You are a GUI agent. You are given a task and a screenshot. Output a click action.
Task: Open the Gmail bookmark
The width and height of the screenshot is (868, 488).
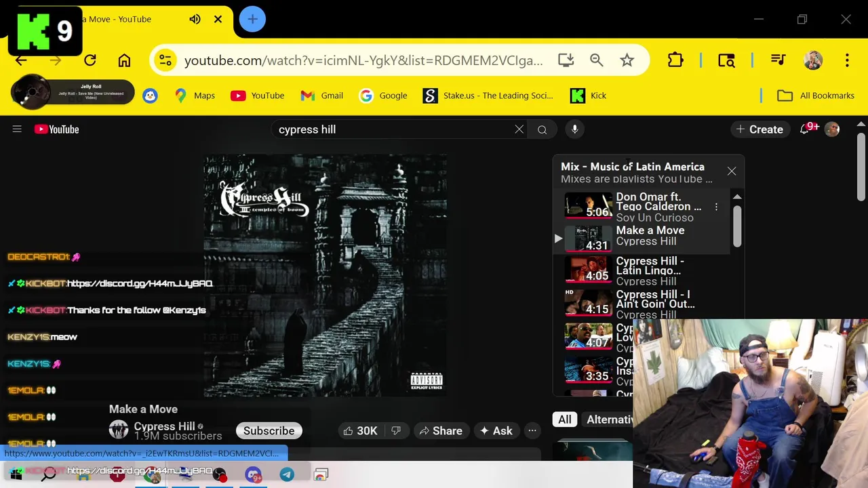(322, 96)
